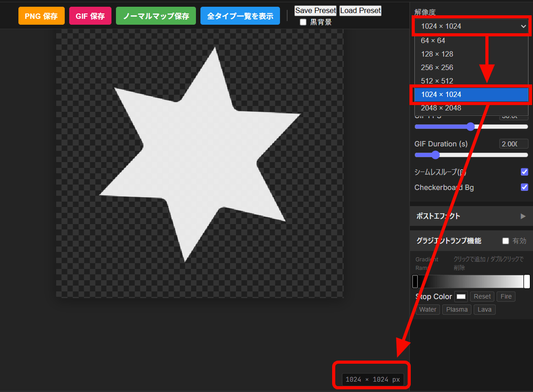Screen dimensions: 533x392
Task: Show all types with 全タイプ一覧を表示
Action: coord(240,16)
